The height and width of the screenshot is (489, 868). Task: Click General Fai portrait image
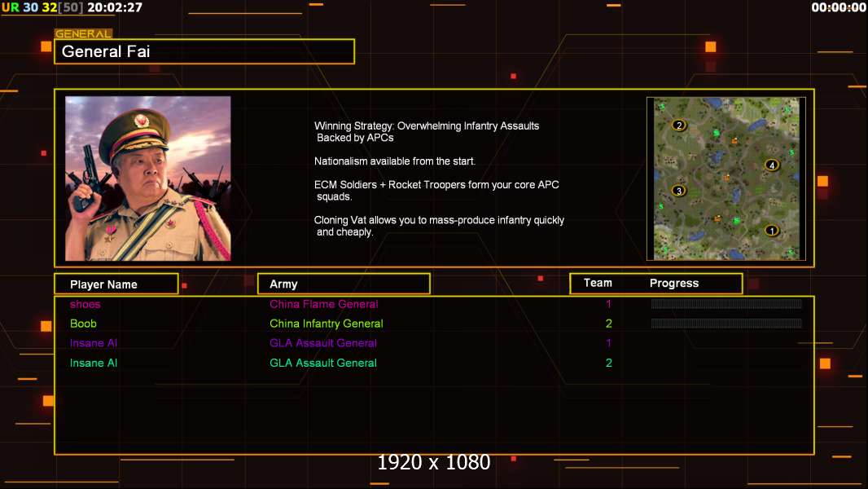tap(148, 178)
